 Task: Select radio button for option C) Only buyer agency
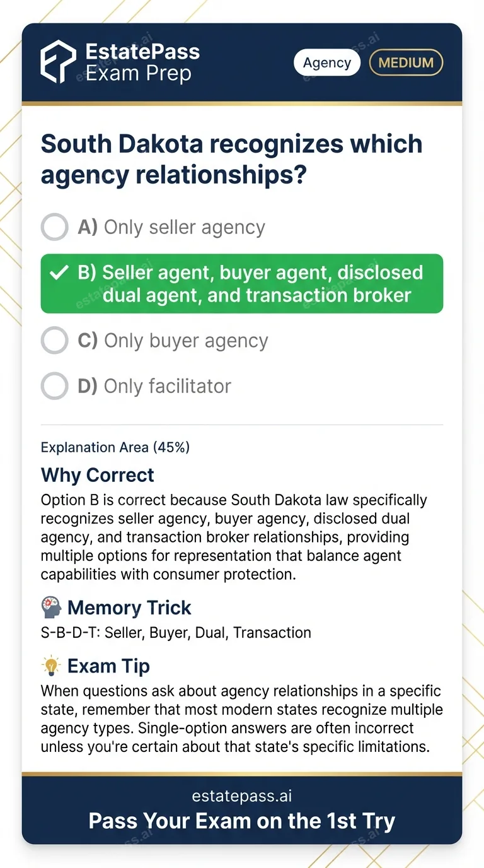pos(54,340)
